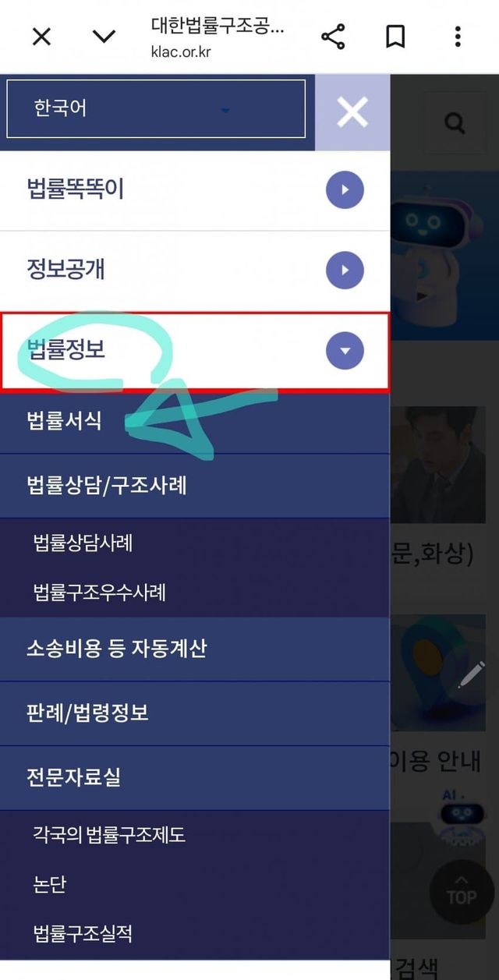Screen dimensions: 499x980
Task: Open 법률상담/구조사례 menu item
Action: tap(195, 486)
